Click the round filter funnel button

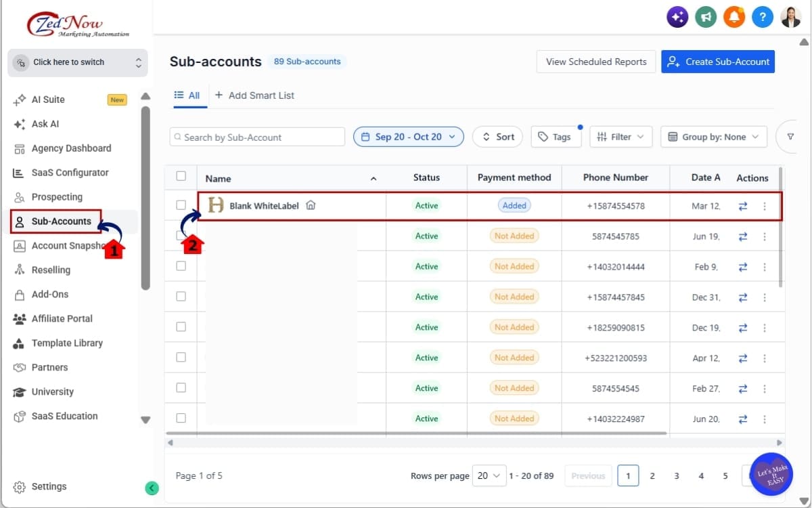(x=790, y=137)
